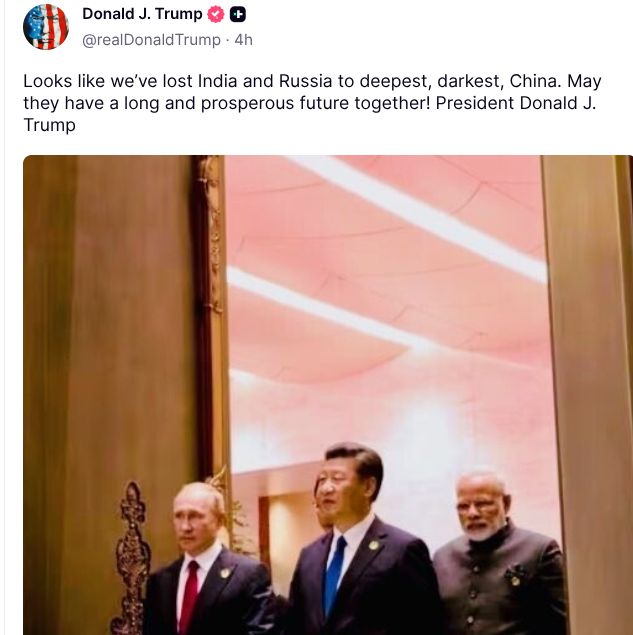Screen dimensions: 633x635
Task: Open the @realDonaldTrump handle link
Action: (151, 40)
